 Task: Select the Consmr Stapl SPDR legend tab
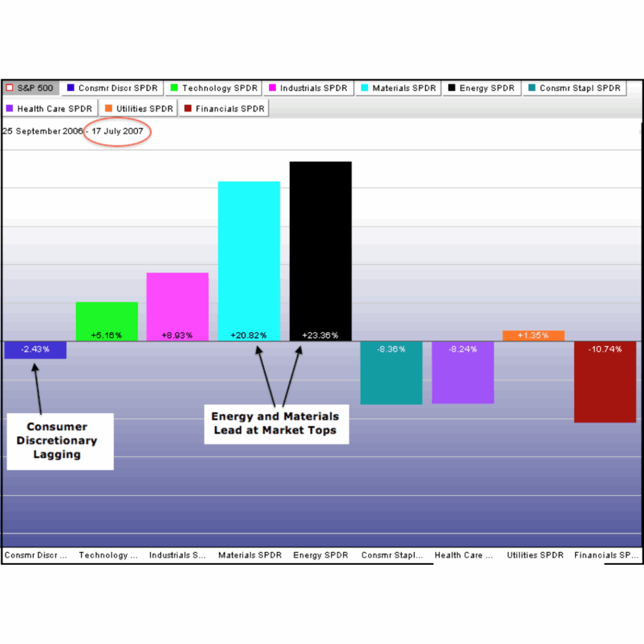pos(574,88)
